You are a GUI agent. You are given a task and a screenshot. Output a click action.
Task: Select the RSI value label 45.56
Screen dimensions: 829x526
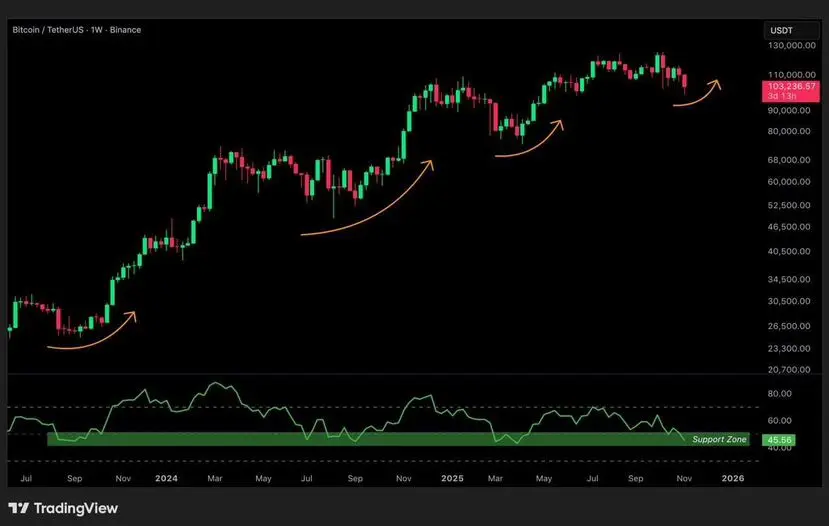click(x=779, y=440)
